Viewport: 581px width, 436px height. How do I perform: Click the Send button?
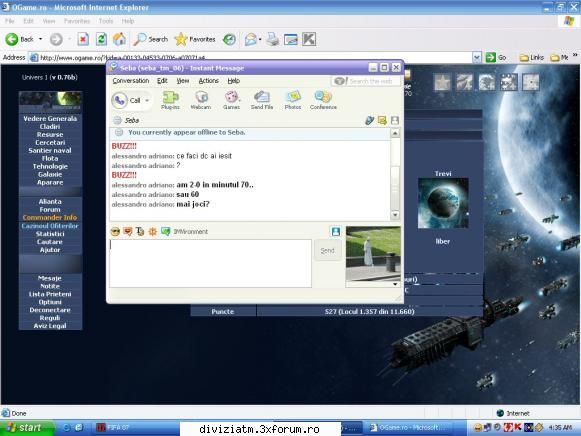328,251
